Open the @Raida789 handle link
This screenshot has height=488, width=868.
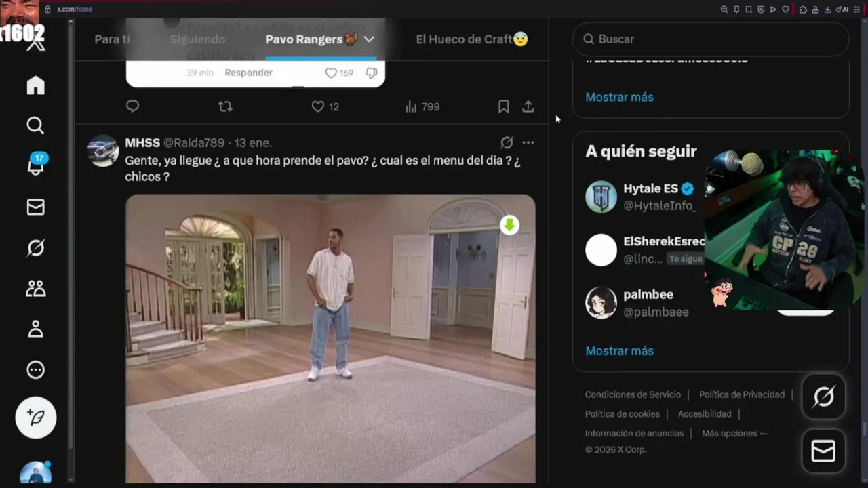tap(194, 143)
